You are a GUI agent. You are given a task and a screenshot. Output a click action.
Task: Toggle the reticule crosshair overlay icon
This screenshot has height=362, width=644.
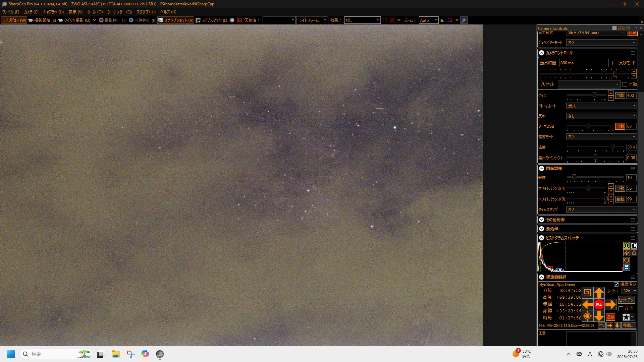pyautogui.click(x=392, y=20)
